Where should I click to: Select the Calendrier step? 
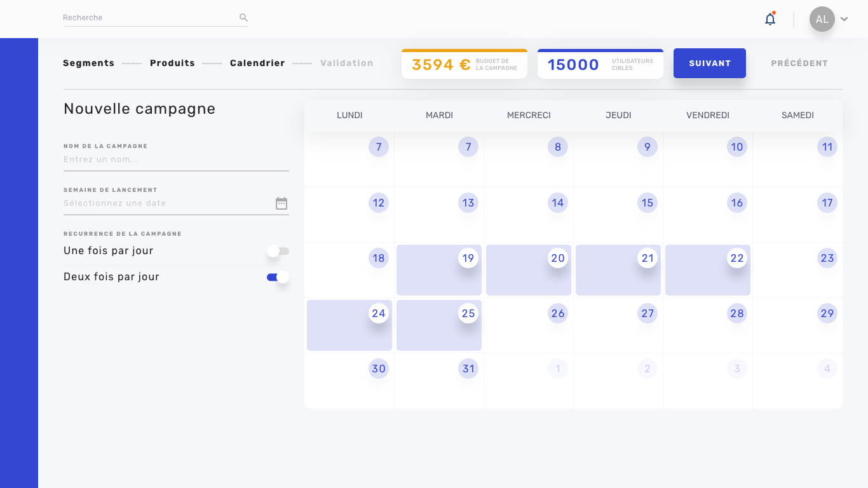257,63
